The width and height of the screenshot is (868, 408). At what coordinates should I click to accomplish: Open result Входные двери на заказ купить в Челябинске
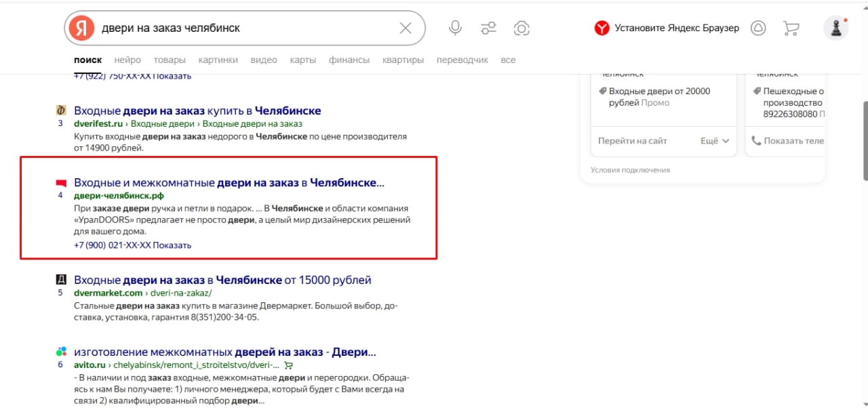tap(197, 110)
